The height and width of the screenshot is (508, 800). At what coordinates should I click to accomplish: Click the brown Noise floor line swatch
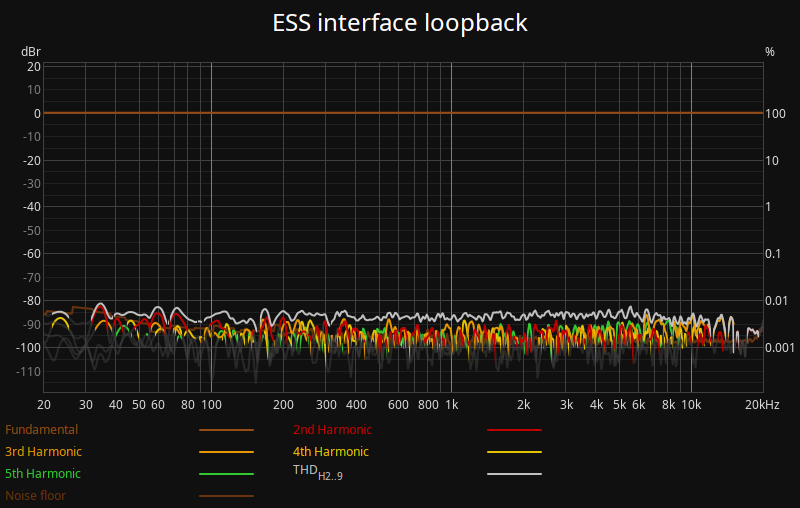pyautogui.click(x=227, y=496)
